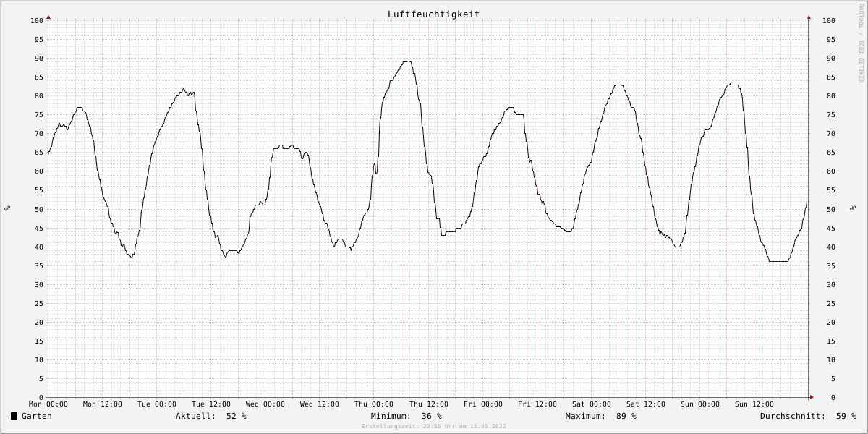Click the "Minimum:" legend label
The image size is (868, 434).
(391, 416)
